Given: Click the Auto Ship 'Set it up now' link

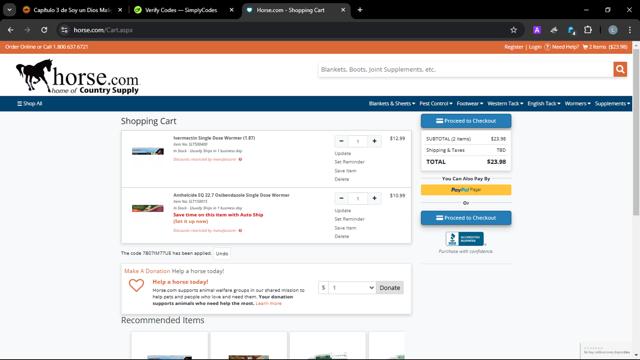Looking at the screenshot, I should coord(191,221).
